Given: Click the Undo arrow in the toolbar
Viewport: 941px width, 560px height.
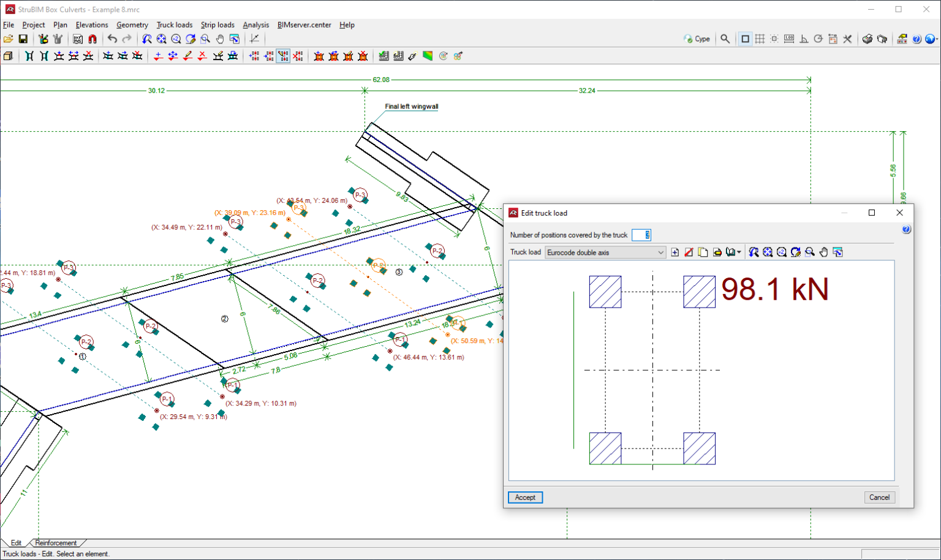Looking at the screenshot, I should point(112,39).
